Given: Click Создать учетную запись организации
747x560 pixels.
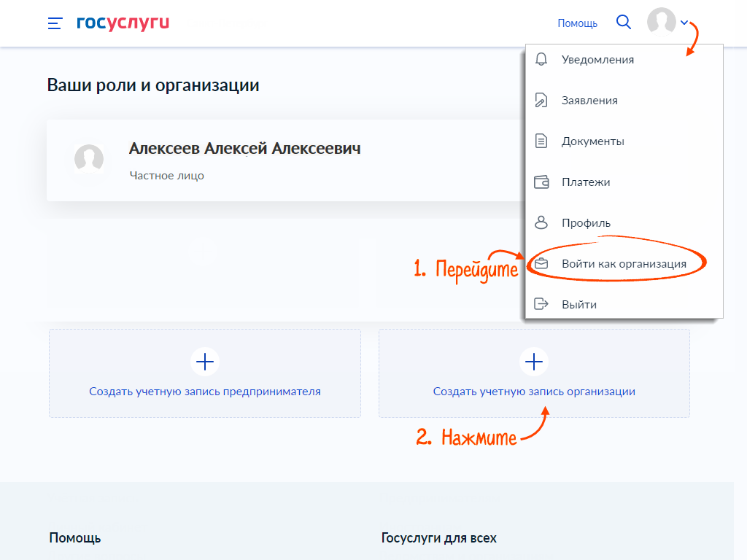Looking at the screenshot, I should tap(534, 373).
